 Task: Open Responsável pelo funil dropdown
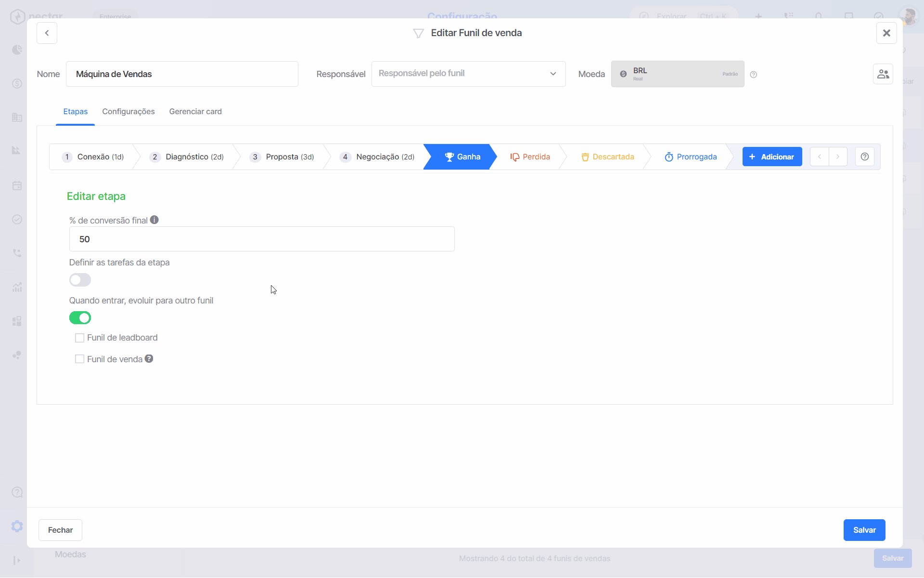[468, 74]
